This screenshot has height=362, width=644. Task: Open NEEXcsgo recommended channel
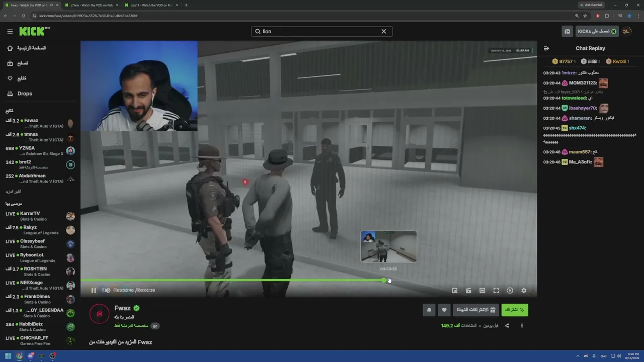tap(40, 285)
